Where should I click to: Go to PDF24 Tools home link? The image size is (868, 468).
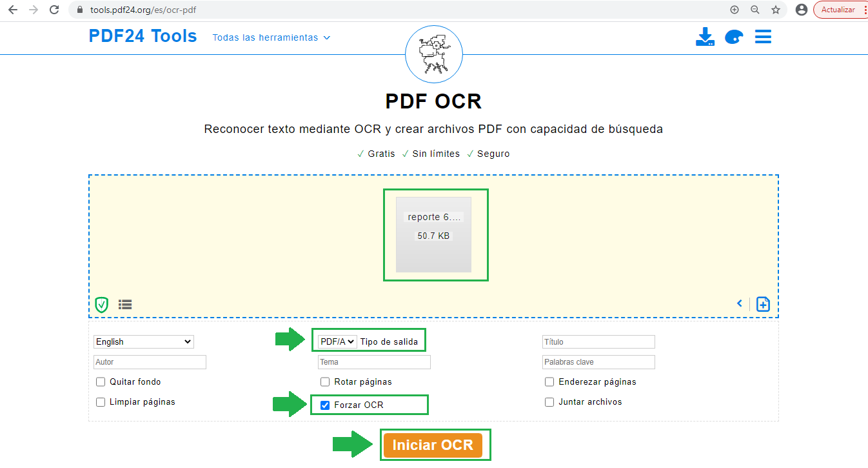coord(143,36)
